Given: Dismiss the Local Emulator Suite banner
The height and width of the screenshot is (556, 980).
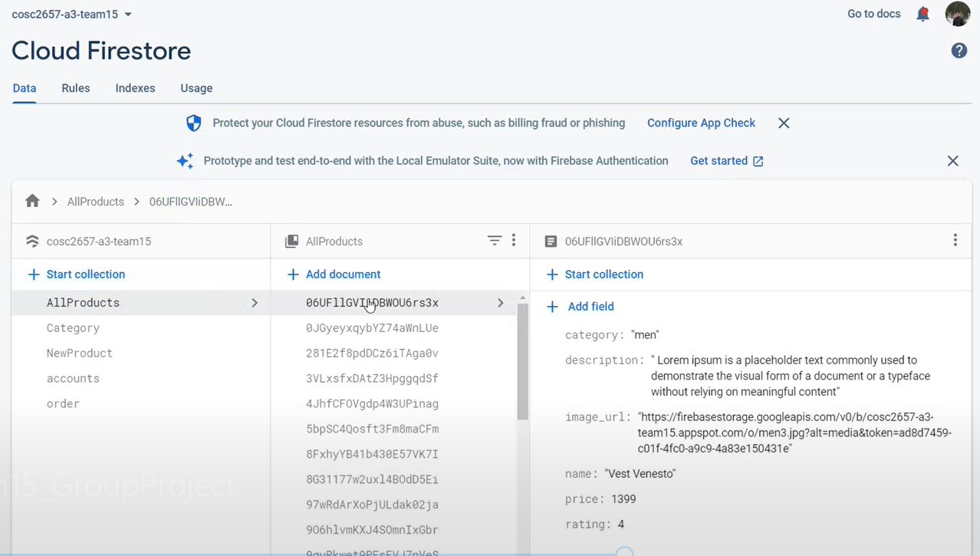Looking at the screenshot, I should pyautogui.click(x=952, y=161).
